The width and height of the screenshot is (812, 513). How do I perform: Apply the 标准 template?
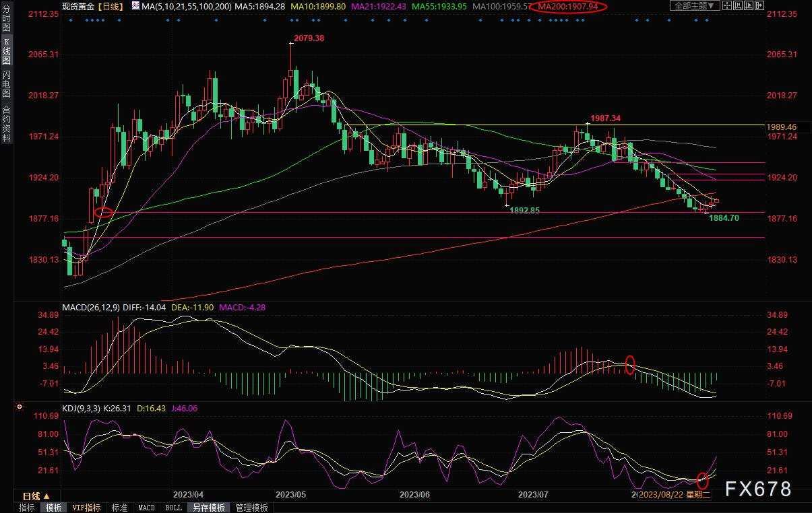tap(119, 508)
